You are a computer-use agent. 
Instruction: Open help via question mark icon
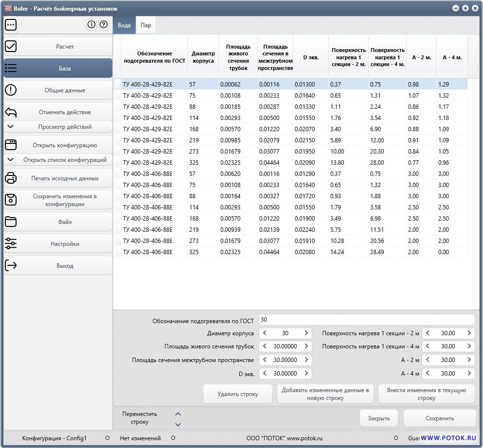(103, 25)
